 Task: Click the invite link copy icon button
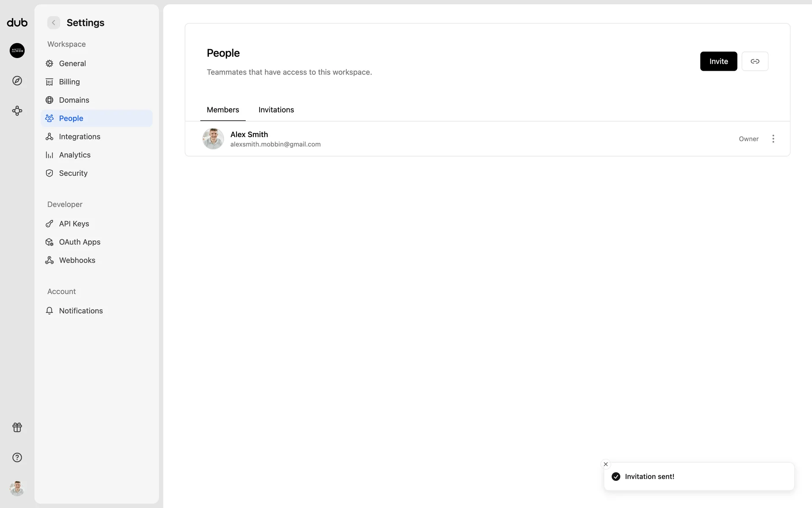(x=754, y=61)
